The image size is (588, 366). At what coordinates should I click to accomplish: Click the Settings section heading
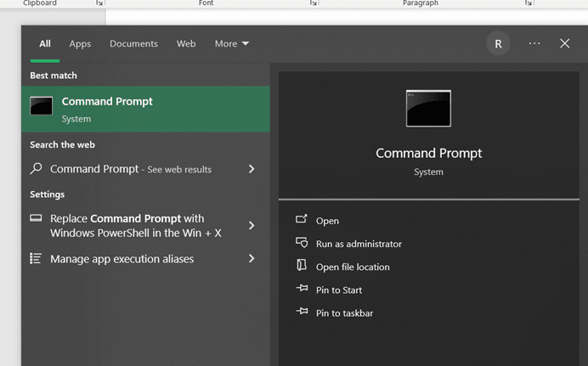tap(48, 194)
